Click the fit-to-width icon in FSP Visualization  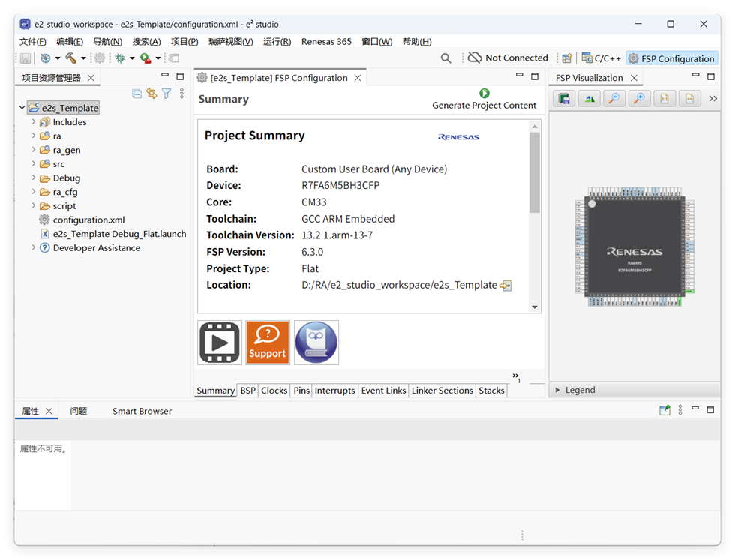click(689, 98)
